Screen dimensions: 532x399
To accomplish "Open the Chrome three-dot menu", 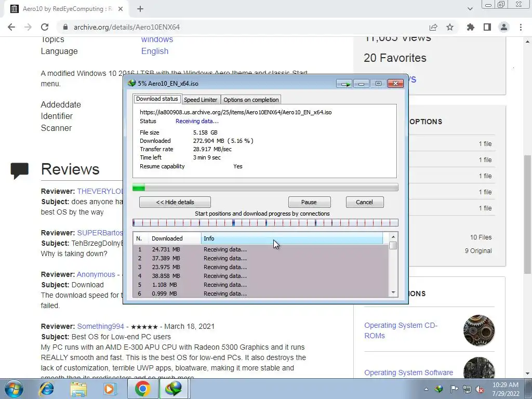I will (521, 27).
